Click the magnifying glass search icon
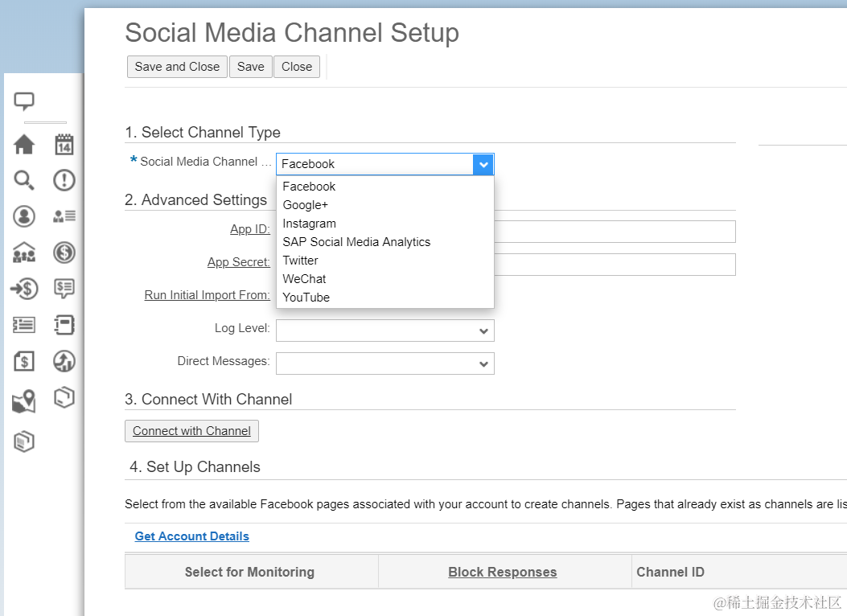The height and width of the screenshot is (616, 847). coord(24,180)
